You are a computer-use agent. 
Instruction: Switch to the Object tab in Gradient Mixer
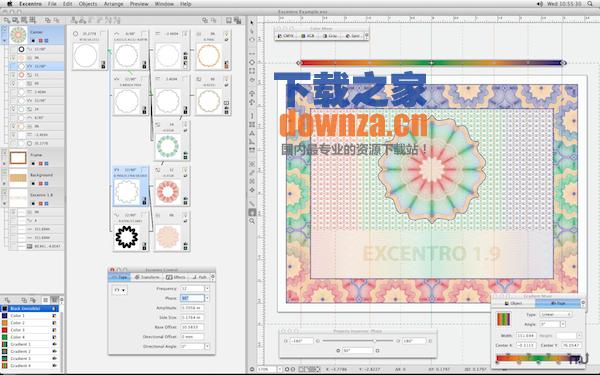pos(514,303)
